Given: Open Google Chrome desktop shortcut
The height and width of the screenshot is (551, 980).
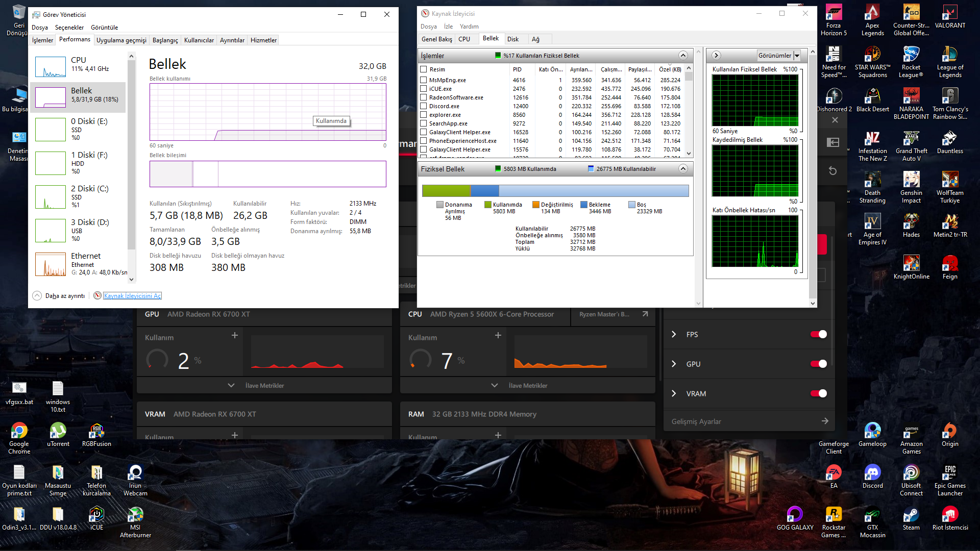Looking at the screenshot, I should [19, 439].
